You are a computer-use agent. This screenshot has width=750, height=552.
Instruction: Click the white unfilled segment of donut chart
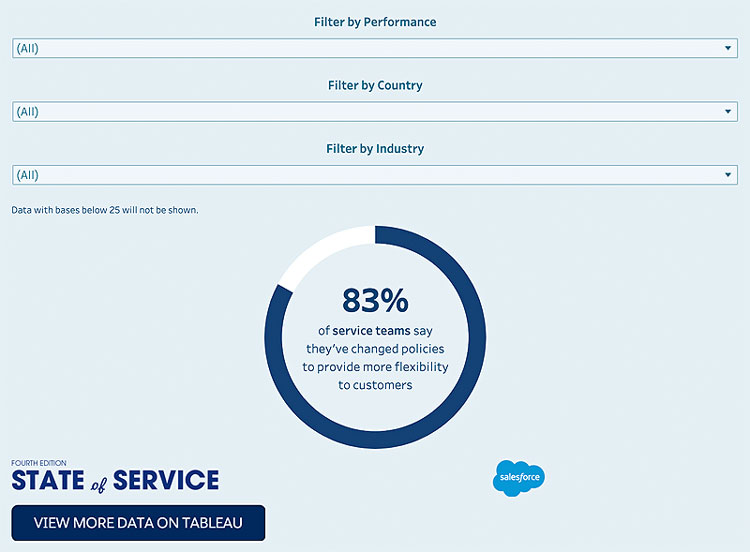[x=318, y=250]
